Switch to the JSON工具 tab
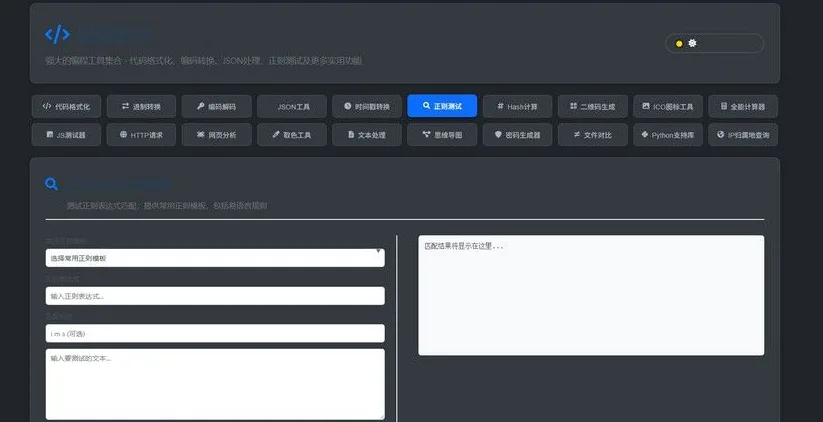Viewport: 823px width, 422px height. pos(292,106)
